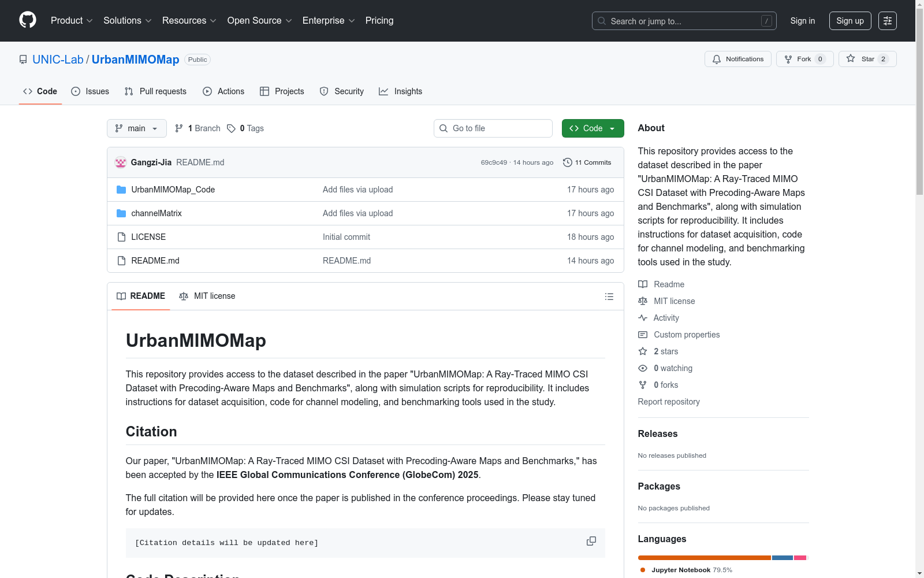
Task: Click the README.md file icon
Action: tap(121, 261)
